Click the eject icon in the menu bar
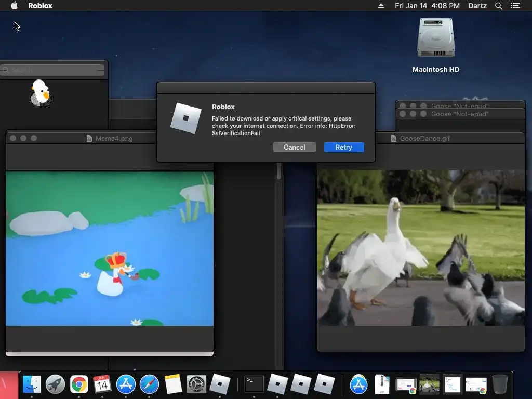 381,6
